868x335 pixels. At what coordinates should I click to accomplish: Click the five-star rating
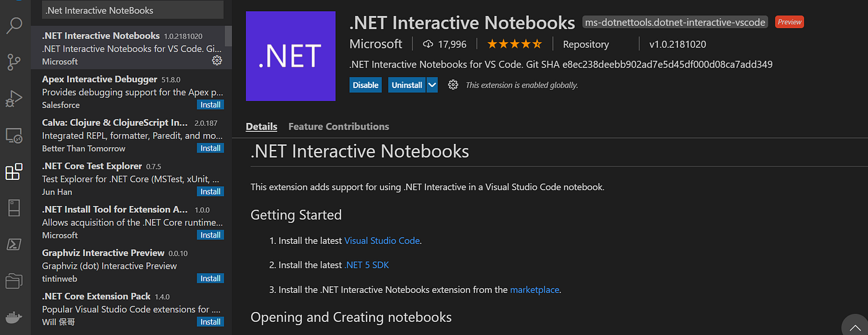(514, 44)
